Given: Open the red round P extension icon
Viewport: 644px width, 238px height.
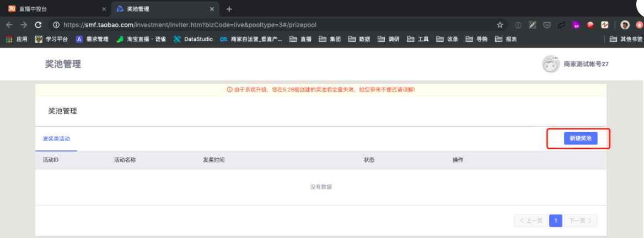Looking at the screenshot, I should click(590, 25).
